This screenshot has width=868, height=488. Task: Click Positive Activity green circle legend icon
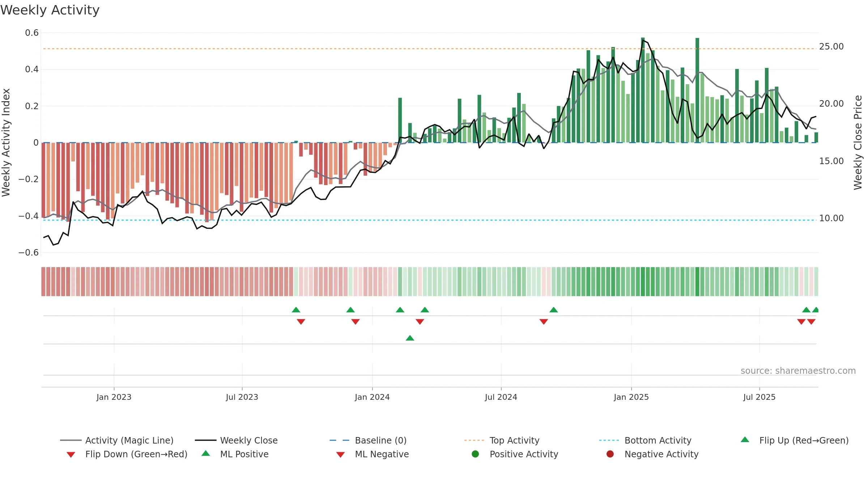pyautogui.click(x=476, y=454)
